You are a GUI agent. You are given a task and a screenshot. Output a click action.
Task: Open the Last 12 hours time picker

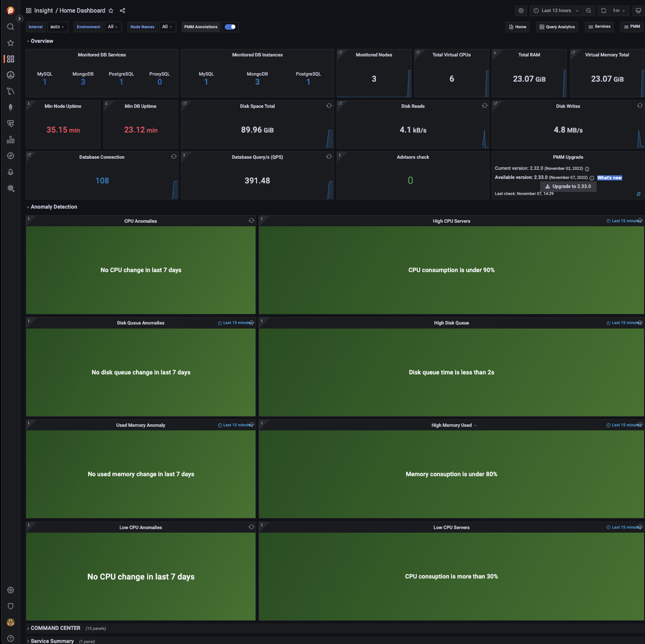[556, 11]
